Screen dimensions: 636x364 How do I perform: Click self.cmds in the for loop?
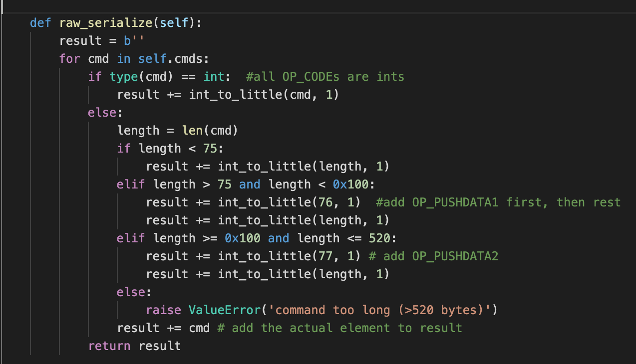point(170,59)
